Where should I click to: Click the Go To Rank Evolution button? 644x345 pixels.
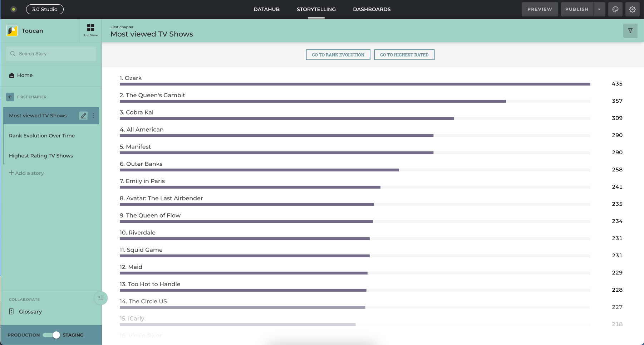point(338,55)
